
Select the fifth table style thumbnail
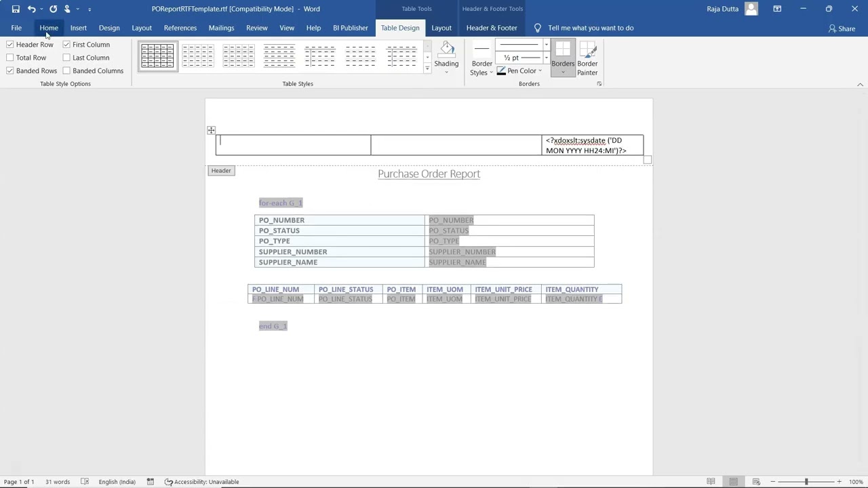[320, 56]
